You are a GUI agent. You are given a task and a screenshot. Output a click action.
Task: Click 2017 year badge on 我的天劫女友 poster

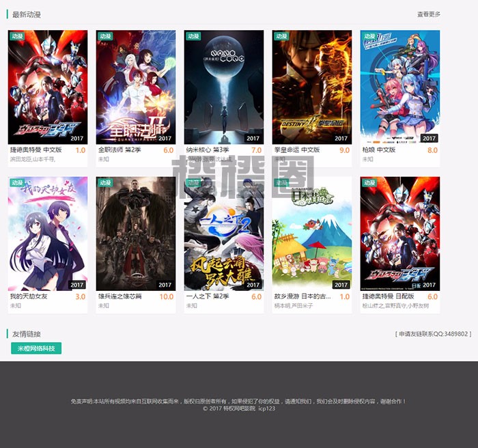(x=76, y=285)
